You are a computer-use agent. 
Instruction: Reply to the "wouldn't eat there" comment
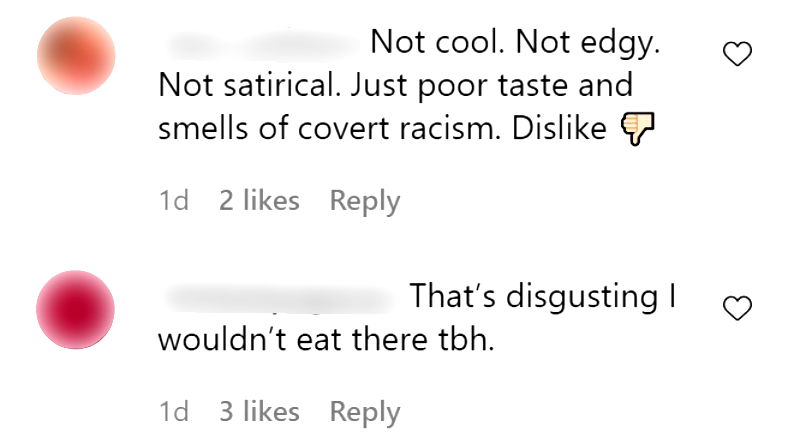coord(365,412)
